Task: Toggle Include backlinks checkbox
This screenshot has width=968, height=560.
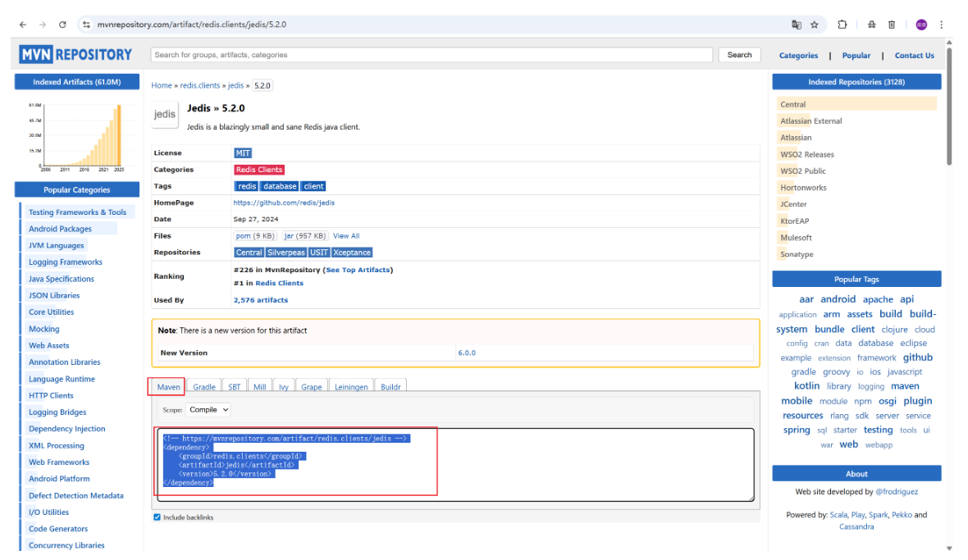Action: pyautogui.click(x=157, y=517)
